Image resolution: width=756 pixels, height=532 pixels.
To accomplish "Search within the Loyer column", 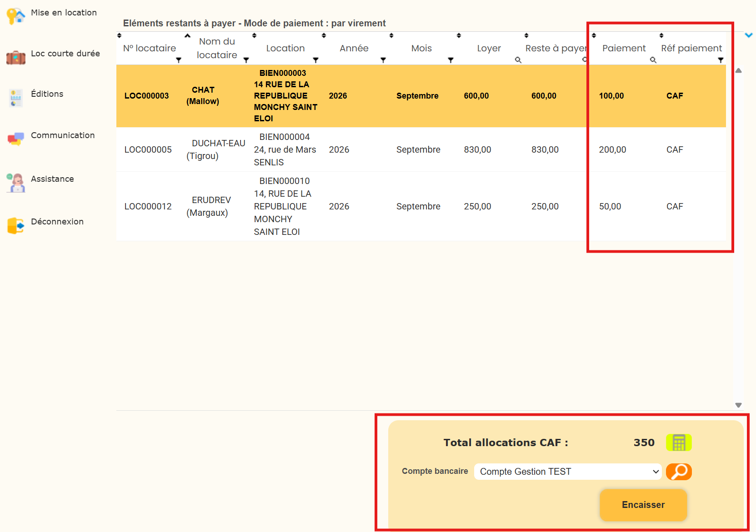I will tap(518, 60).
